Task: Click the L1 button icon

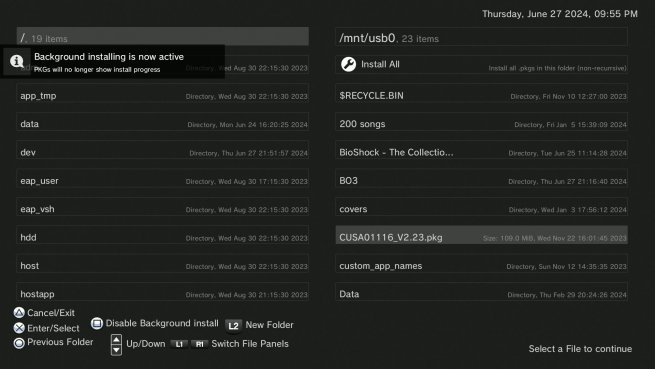Action: click(x=179, y=344)
